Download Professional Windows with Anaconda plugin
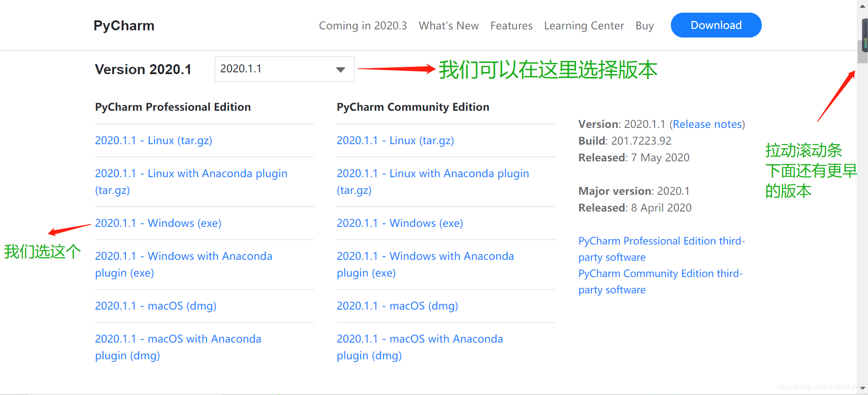Screen dimensions: 868x395 pos(184,264)
